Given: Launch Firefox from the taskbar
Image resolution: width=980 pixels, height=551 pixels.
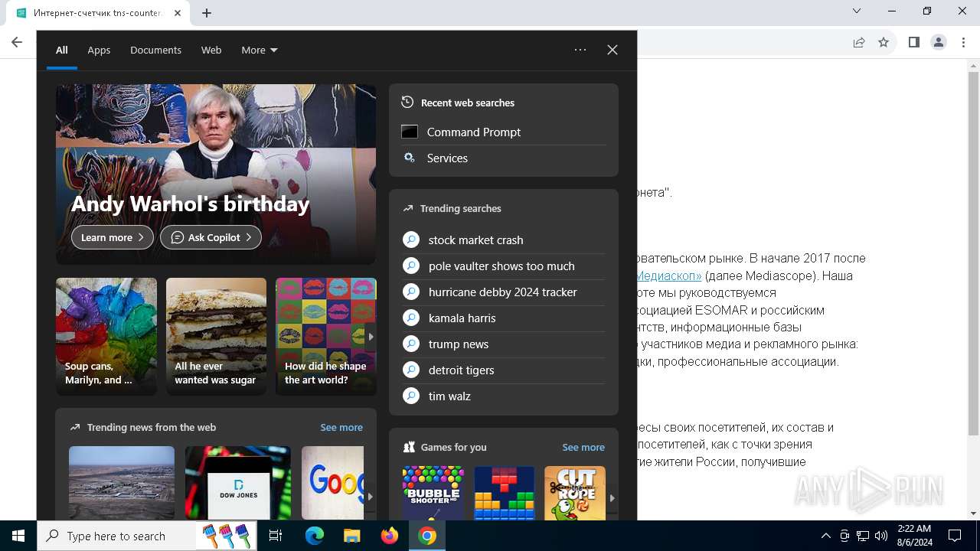Looking at the screenshot, I should pyautogui.click(x=390, y=536).
